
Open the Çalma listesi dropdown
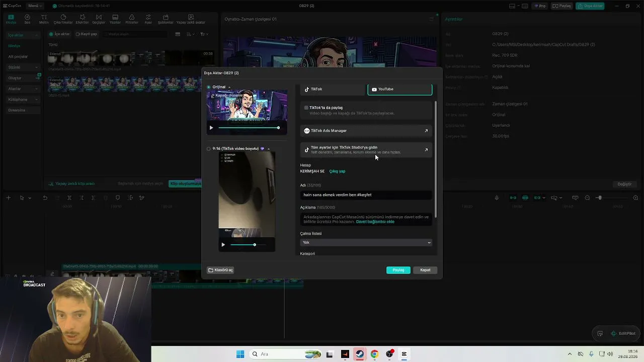(x=366, y=242)
